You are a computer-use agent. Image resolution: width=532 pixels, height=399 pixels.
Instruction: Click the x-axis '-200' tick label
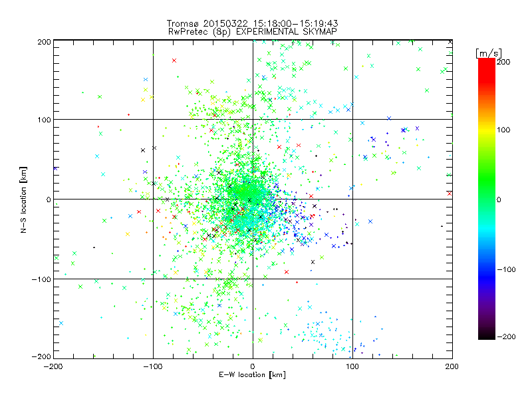[53, 366]
